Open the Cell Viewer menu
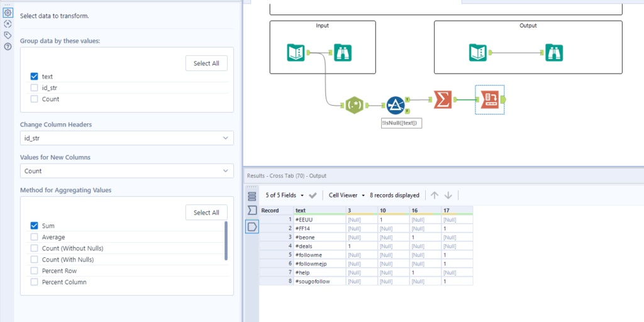644x322 pixels. click(347, 195)
